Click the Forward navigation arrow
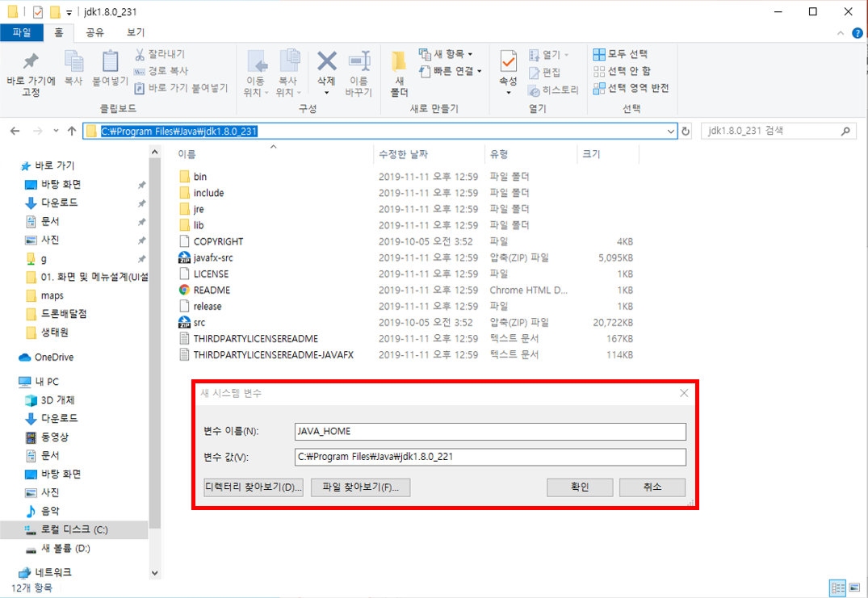This screenshot has height=598, width=868. tap(38, 131)
